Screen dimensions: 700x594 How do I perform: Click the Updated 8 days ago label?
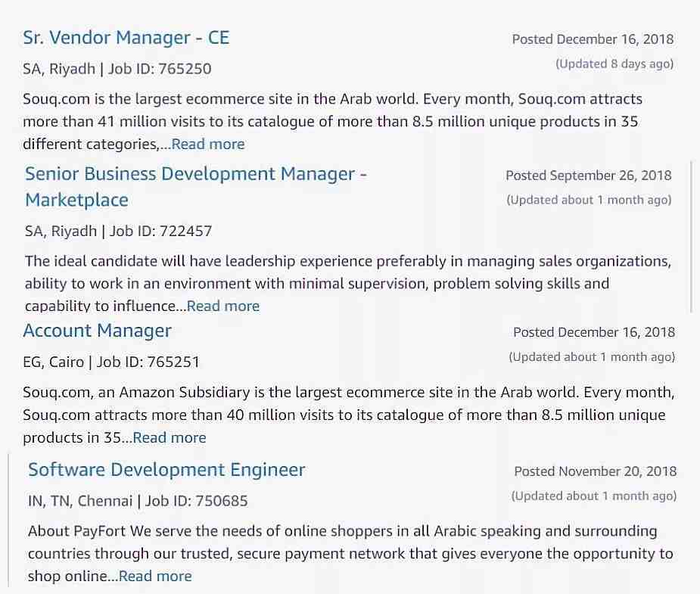coord(614,64)
